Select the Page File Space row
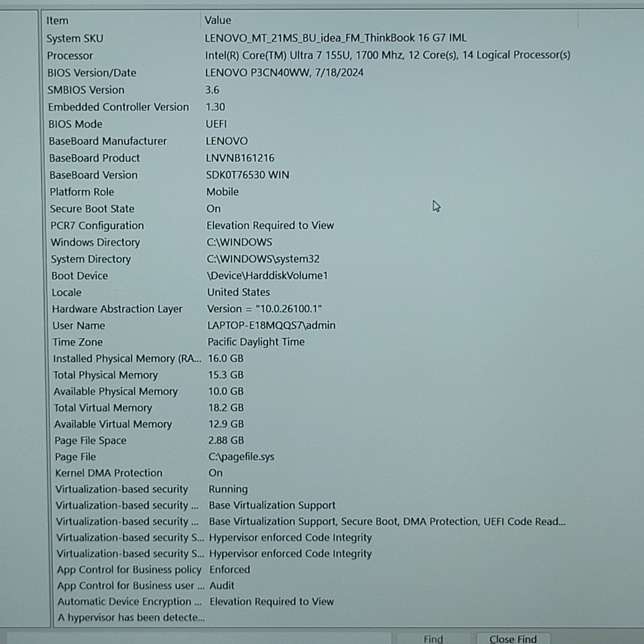Image resolution: width=644 pixels, height=644 pixels. click(x=91, y=440)
